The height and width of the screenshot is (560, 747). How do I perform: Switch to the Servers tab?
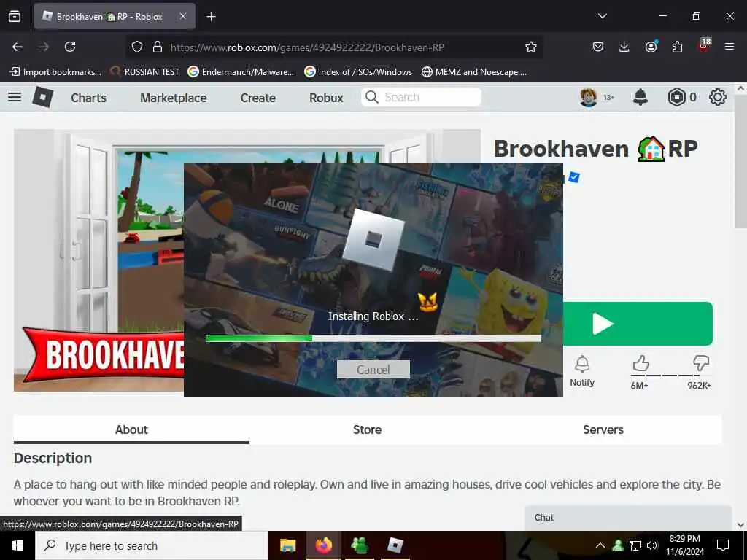pos(603,429)
